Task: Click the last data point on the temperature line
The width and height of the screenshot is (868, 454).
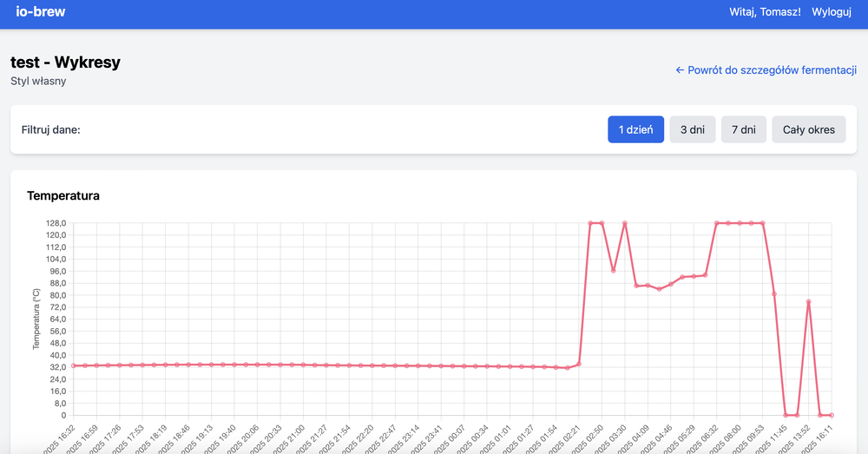Action: click(832, 415)
